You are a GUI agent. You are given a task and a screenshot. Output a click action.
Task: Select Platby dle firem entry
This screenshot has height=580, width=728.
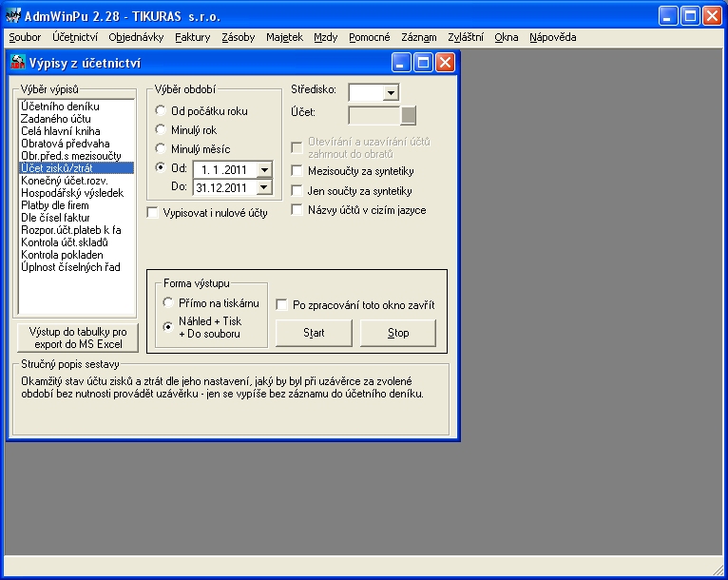pyautogui.click(x=76, y=205)
